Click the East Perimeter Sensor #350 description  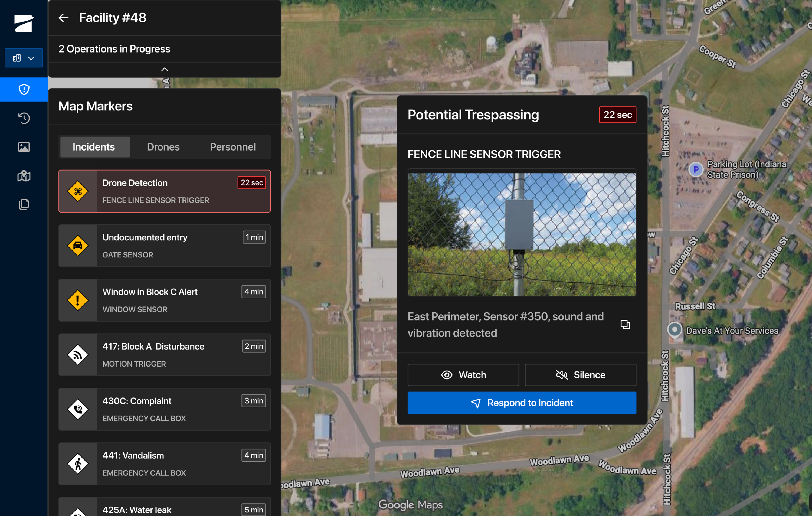506,325
